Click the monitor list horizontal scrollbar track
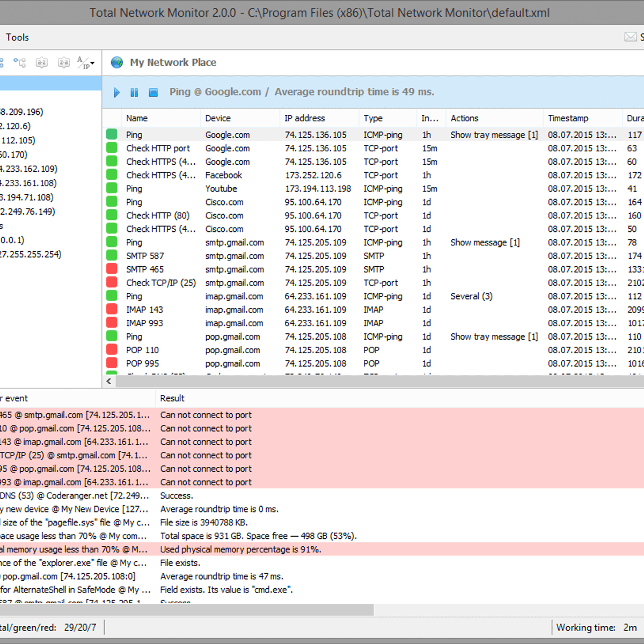 tap(379, 381)
